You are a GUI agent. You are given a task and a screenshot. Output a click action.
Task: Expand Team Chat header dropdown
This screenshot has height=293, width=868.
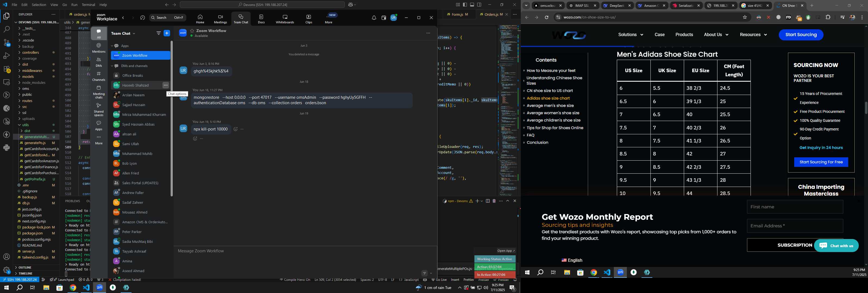point(134,33)
